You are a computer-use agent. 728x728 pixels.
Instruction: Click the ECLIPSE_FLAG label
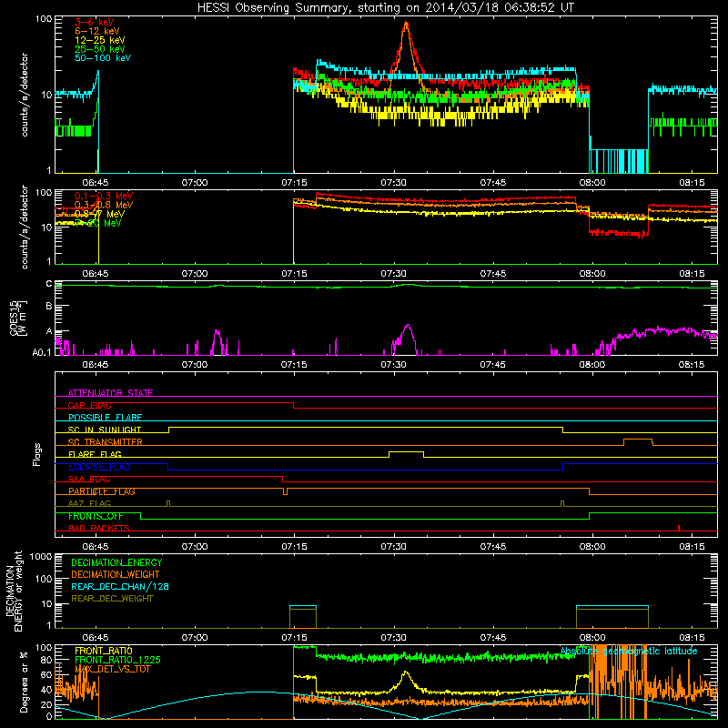99,467
